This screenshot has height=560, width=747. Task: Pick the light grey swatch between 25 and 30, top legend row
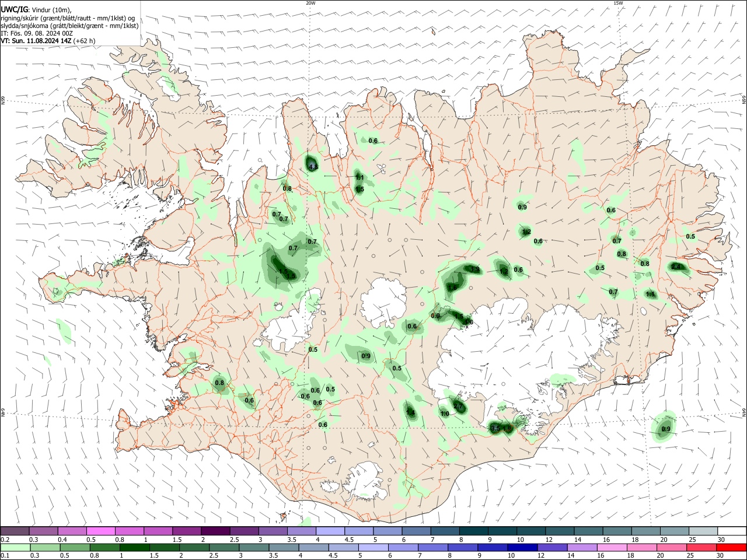703,531
